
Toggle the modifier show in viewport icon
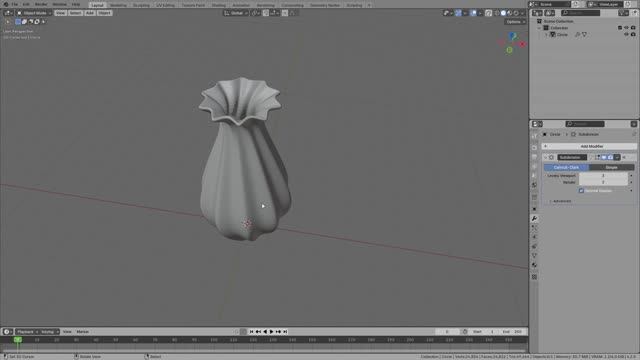tap(604, 157)
